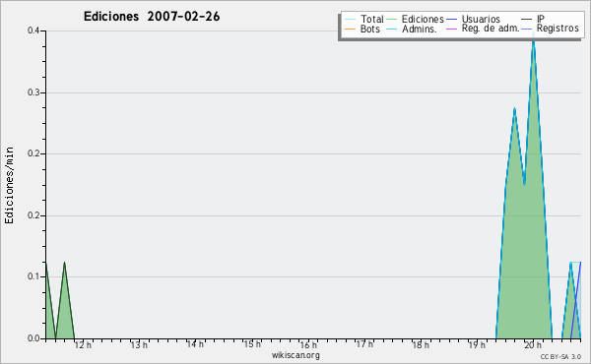
Task: Open the 'wikiscan.org' caption below the chart
Action: click(x=295, y=355)
